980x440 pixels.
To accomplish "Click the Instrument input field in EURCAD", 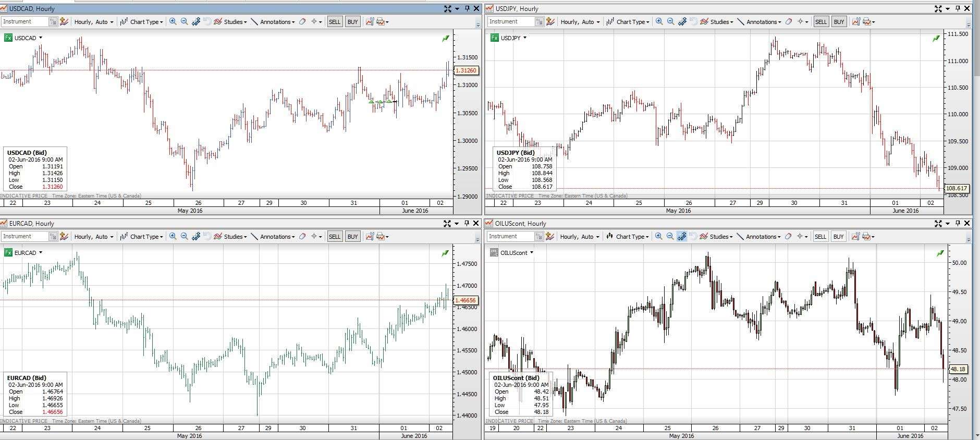I will pos(24,237).
